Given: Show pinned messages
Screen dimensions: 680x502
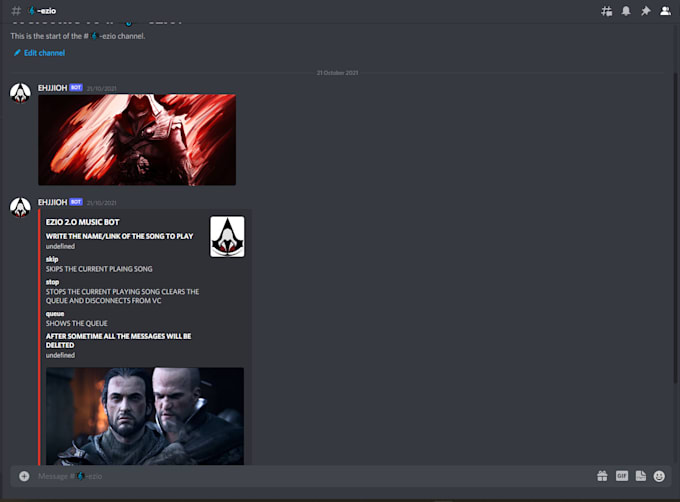Looking at the screenshot, I should (646, 11).
